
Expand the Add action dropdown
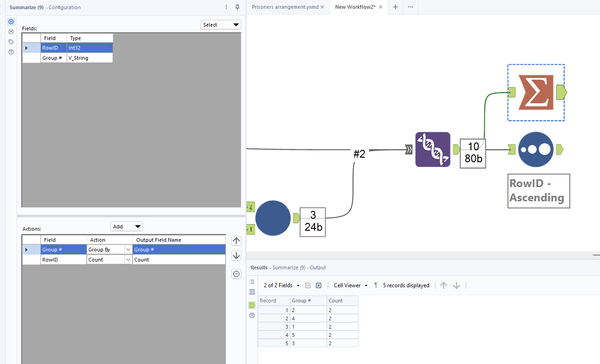pos(126,227)
